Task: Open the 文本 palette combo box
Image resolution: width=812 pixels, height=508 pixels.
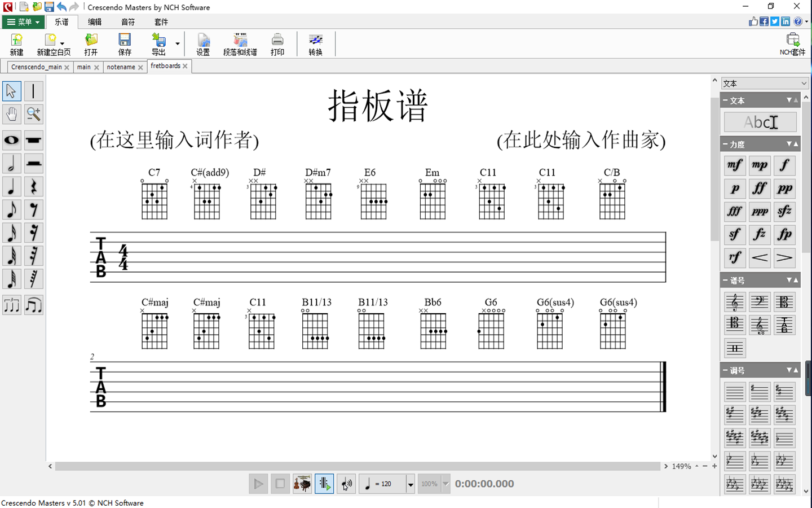Action: click(765, 84)
